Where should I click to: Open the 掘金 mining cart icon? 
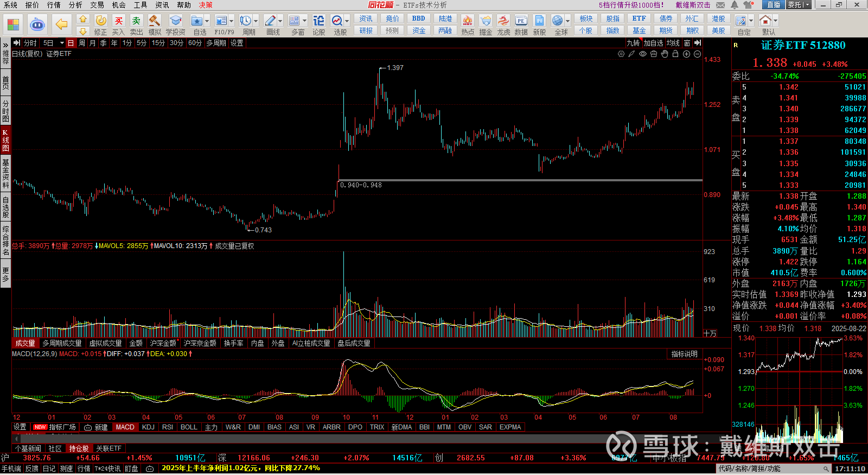(x=486, y=21)
